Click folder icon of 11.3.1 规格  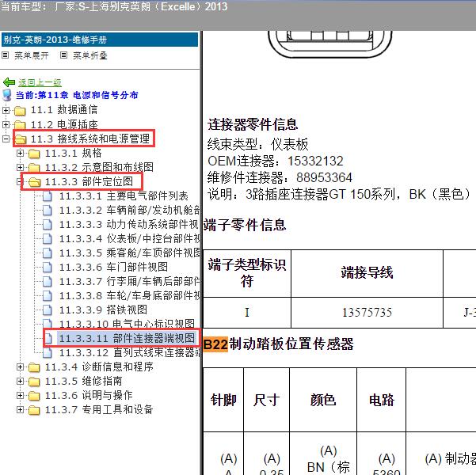[x=34, y=154]
